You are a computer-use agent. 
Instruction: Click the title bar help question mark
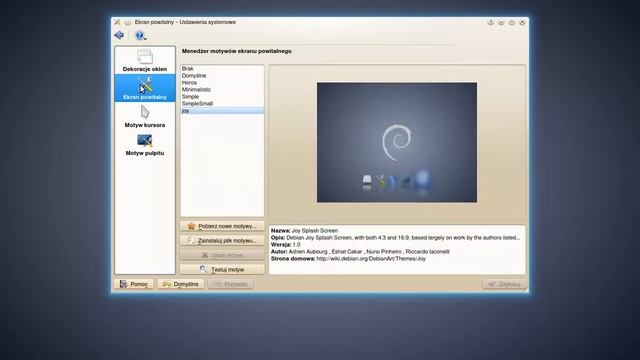(x=491, y=22)
